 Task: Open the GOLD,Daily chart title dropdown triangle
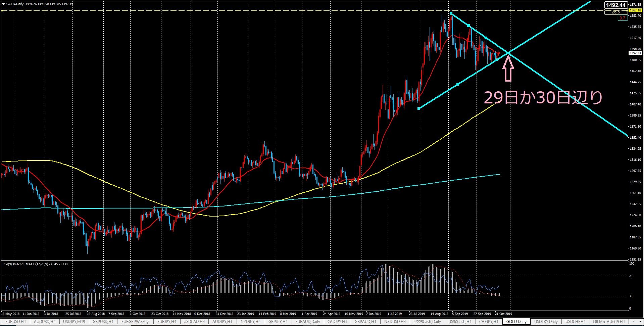(4, 4)
